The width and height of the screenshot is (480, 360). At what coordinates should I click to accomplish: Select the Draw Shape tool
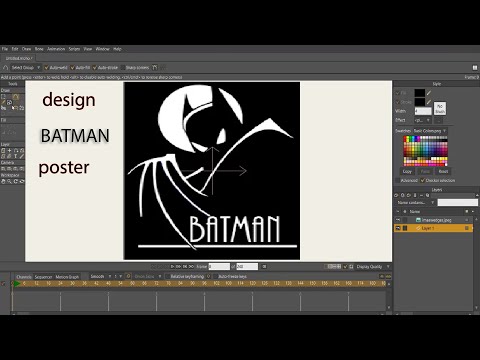point(9,102)
